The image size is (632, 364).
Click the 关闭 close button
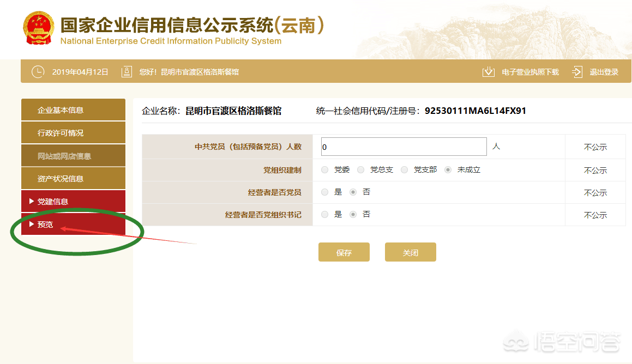411,252
